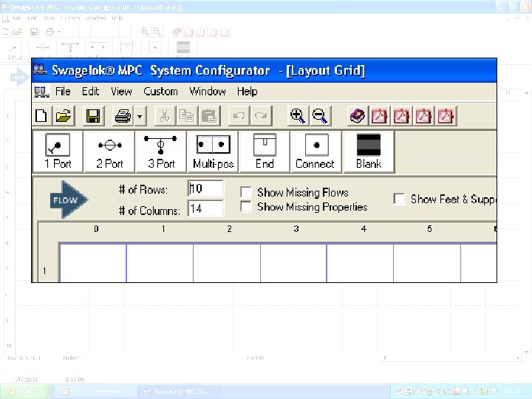Image resolution: width=532 pixels, height=399 pixels.
Task: Open the second PDF document icon
Action: pos(401,116)
